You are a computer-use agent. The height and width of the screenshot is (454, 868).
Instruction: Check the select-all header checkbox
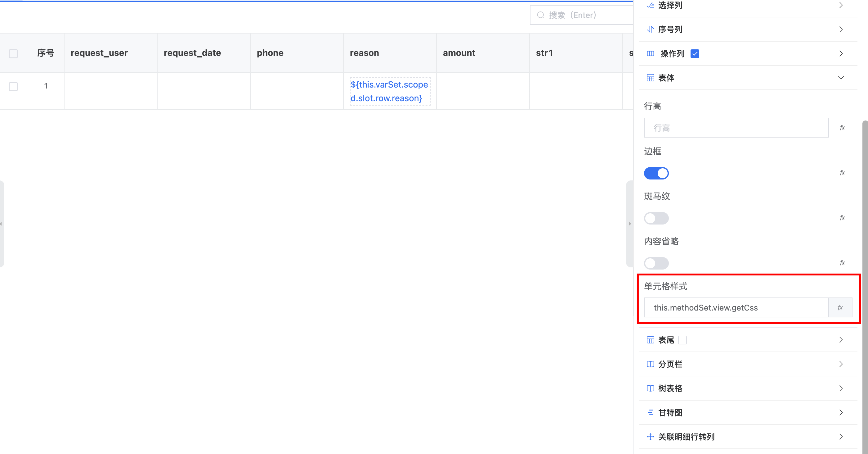[x=13, y=53]
